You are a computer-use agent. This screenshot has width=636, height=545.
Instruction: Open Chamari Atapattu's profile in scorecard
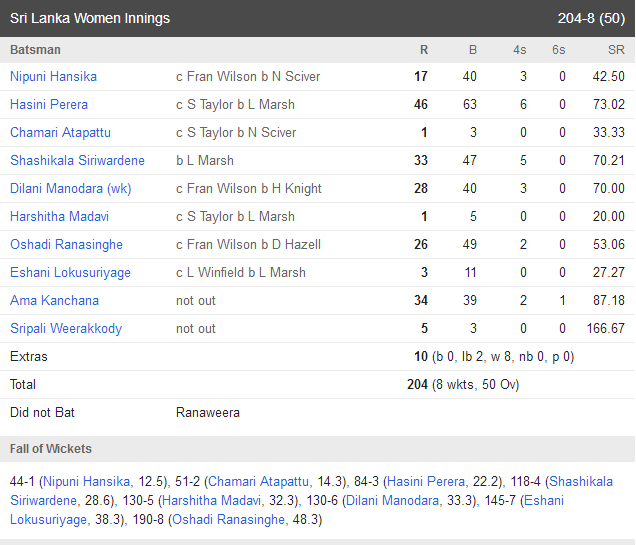pyautogui.click(x=60, y=132)
